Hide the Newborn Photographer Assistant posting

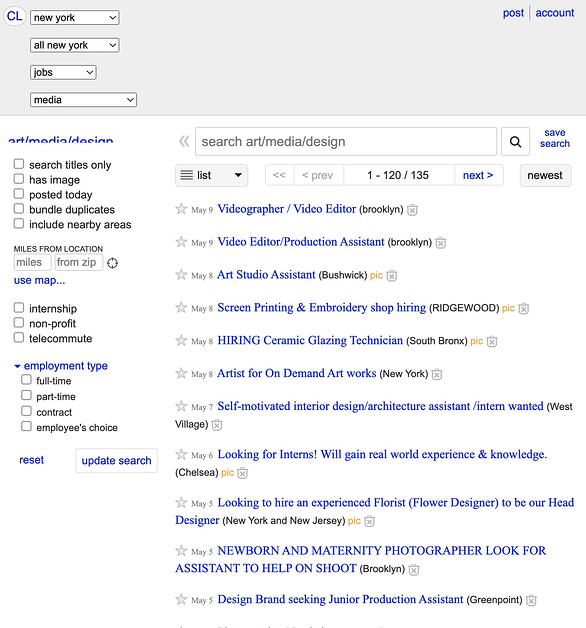tap(414, 569)
